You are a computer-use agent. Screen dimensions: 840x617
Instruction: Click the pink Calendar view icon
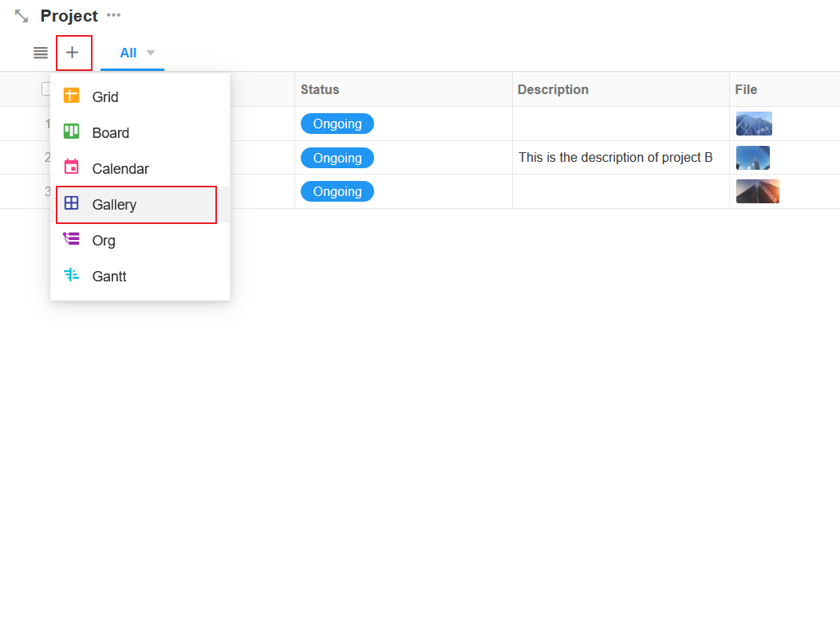coord(71,167)
